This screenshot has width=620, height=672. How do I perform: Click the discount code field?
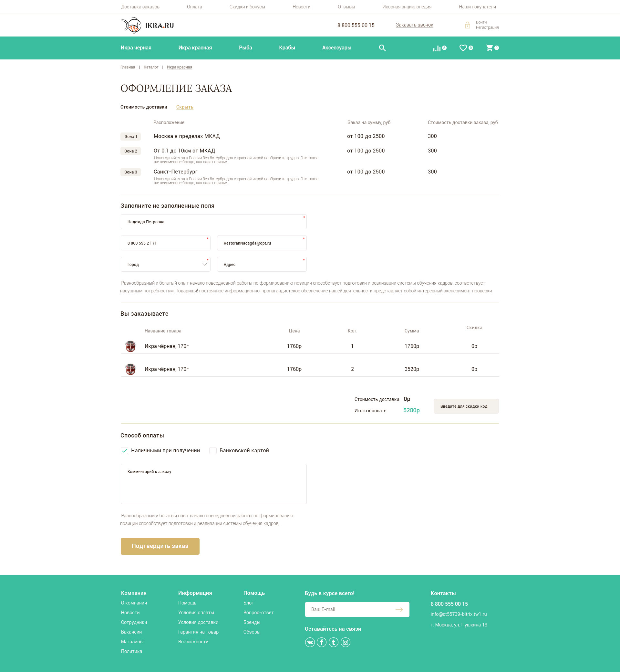466,406
